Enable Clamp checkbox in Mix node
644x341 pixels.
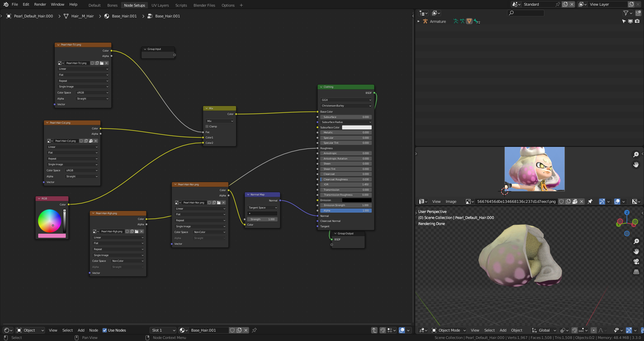(207, 126)
